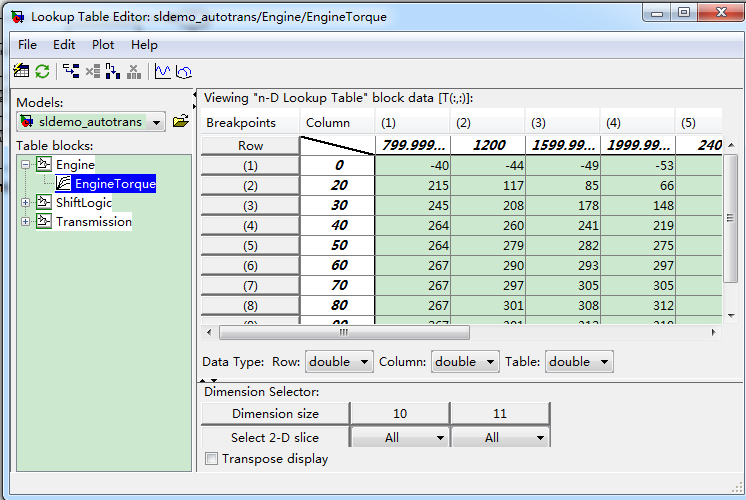746x500 pixels.
Task: Click the delete column toolbar icon
Action: (x=134, y=71)
